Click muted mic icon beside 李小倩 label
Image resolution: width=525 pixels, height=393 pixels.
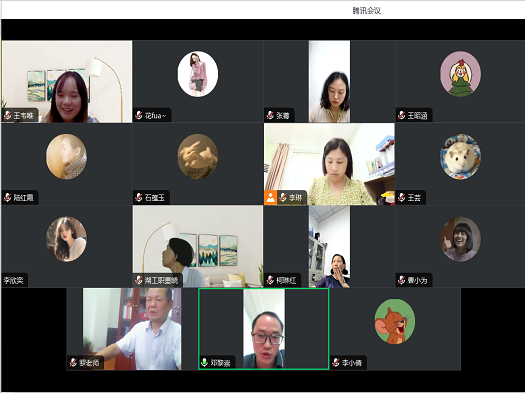336,362
